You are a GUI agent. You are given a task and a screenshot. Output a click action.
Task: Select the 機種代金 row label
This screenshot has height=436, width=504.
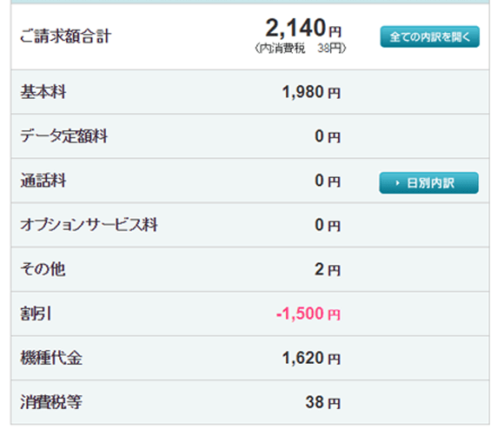point(51,358)
